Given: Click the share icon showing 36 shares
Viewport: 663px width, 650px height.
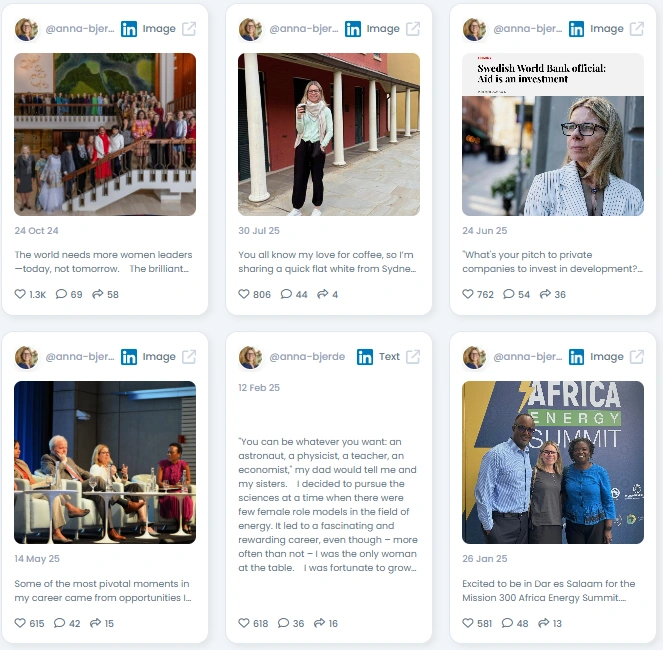Looking at the screenshot, I should [x=545, y=294].
